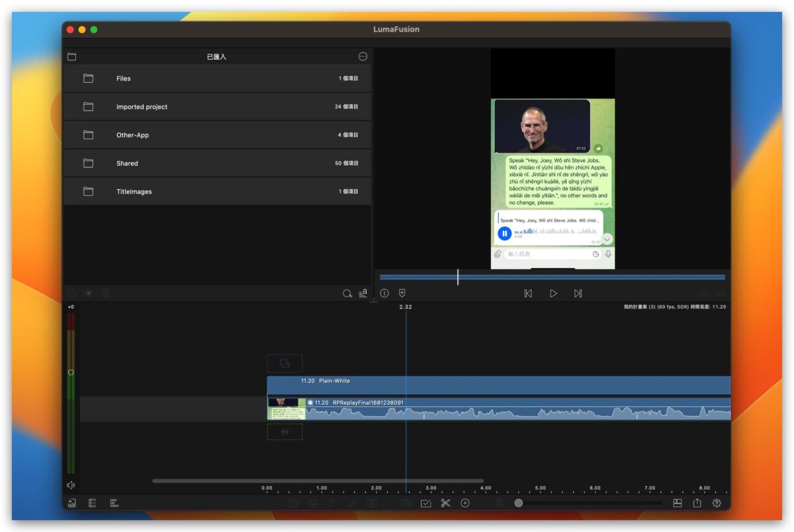Change the workspace layout icon

point(678,503)
